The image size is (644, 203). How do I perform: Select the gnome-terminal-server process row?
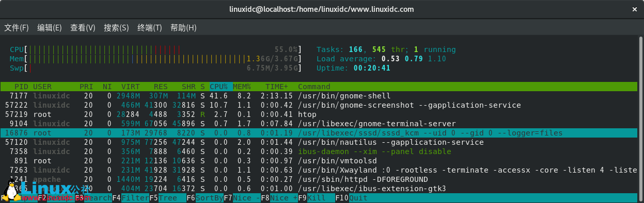(x=319, y=124)
